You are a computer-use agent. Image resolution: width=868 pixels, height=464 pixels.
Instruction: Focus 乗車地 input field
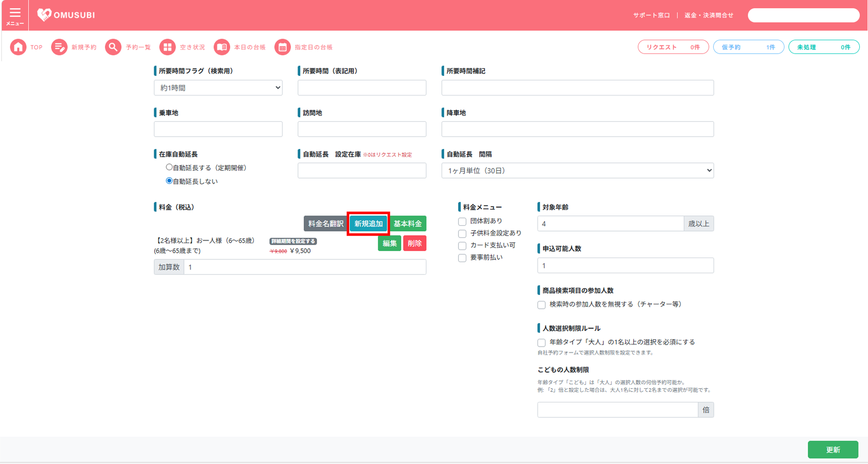coord(218,129)
